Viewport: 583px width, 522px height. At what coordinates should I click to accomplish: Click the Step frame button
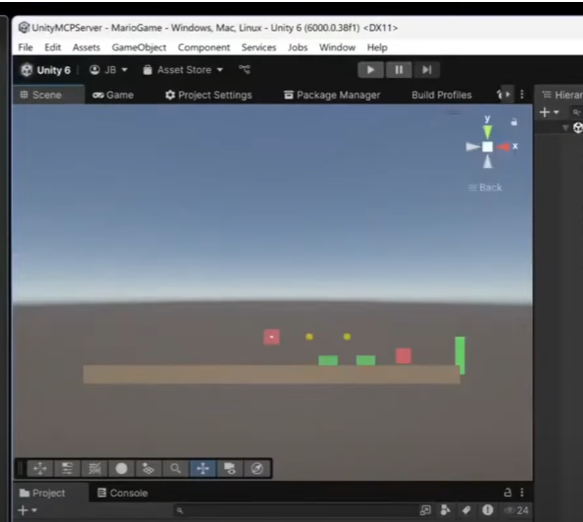(x=426, y=70)
